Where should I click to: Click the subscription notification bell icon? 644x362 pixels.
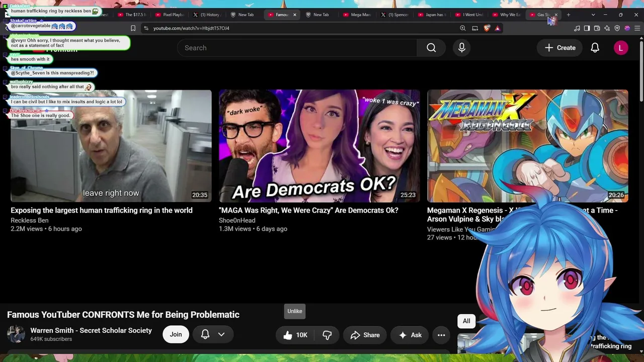(205, 334)
